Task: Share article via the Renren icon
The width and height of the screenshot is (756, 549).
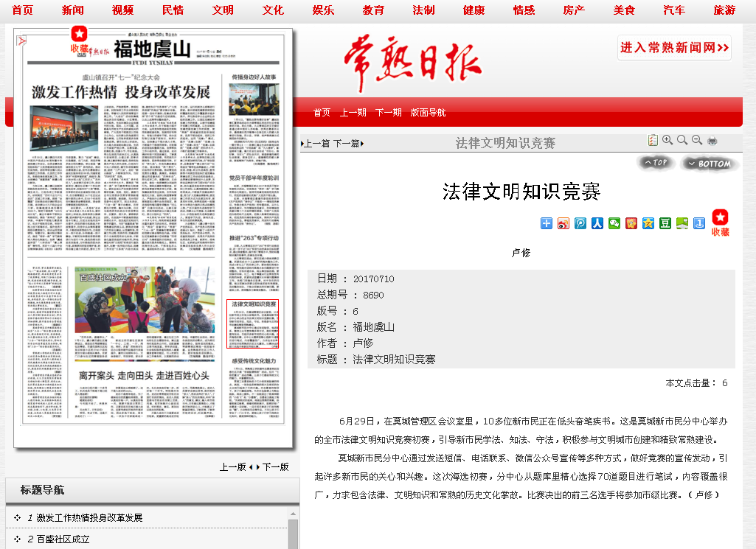Action: (597, 223)
